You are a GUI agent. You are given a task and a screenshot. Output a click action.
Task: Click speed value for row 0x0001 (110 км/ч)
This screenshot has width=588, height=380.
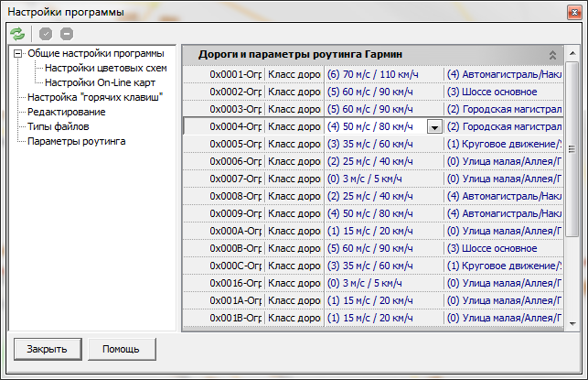pos(383,74)
